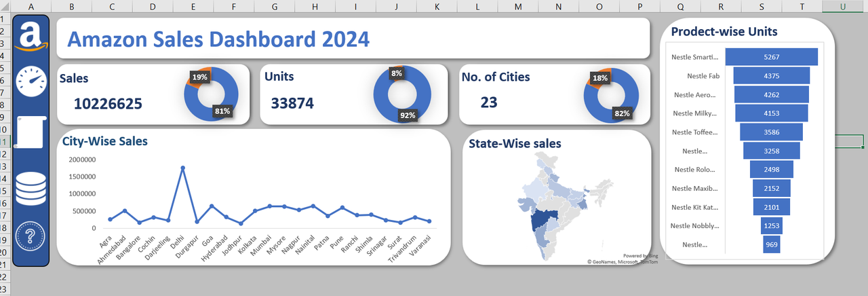Select column header A

coord(31,5)
